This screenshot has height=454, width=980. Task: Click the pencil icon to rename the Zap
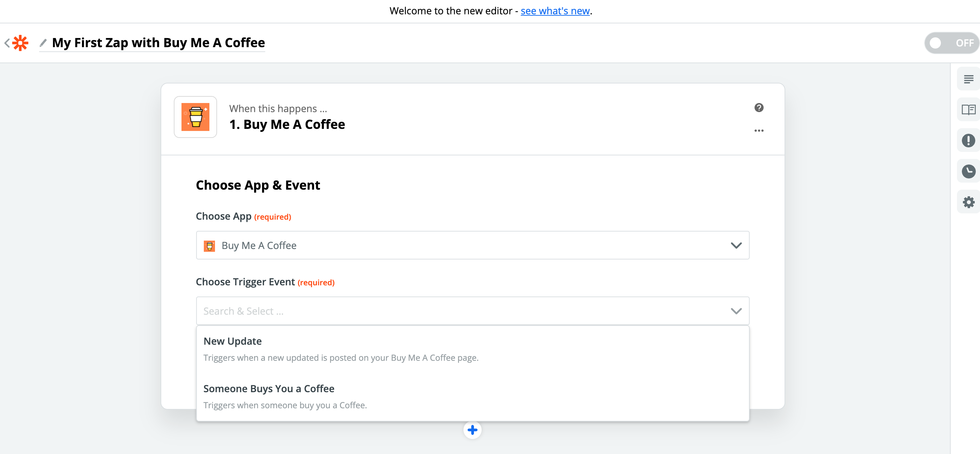pos(43,43)
